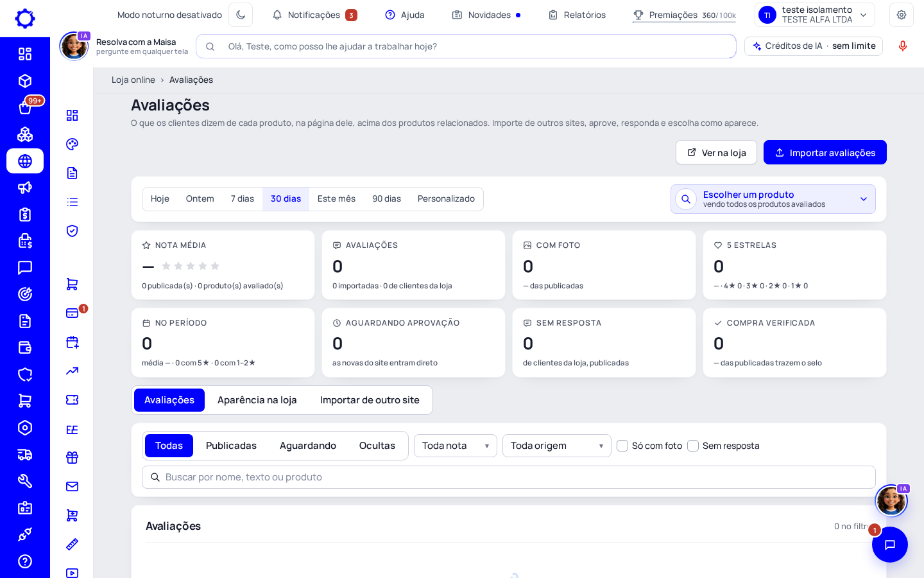Viewport: 924px width, 578px height.
Task: Open help question mark at sidebar bottom
Action: click(x=25, y=561)
